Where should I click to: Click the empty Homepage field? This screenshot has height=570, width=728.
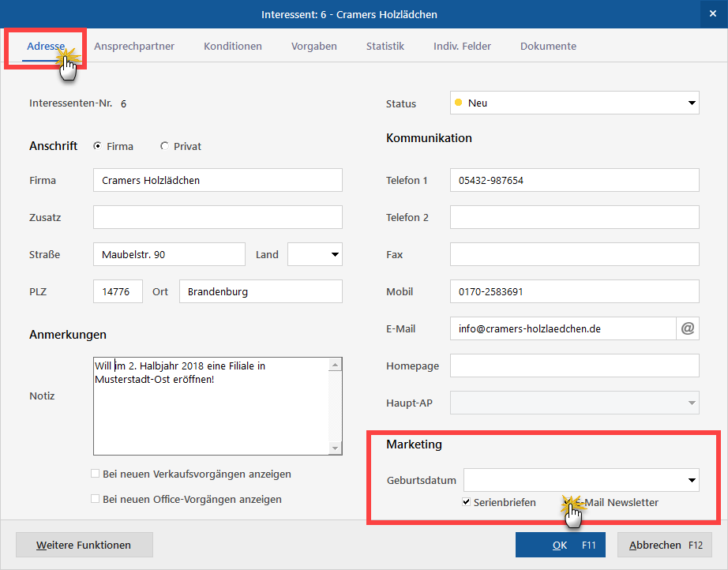coord(574,366)
